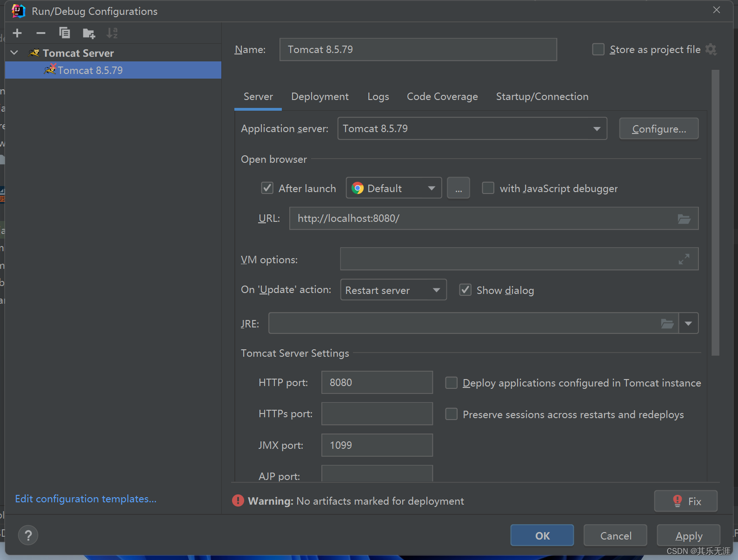Browse URL folder icon in URL field

[684, 219]
